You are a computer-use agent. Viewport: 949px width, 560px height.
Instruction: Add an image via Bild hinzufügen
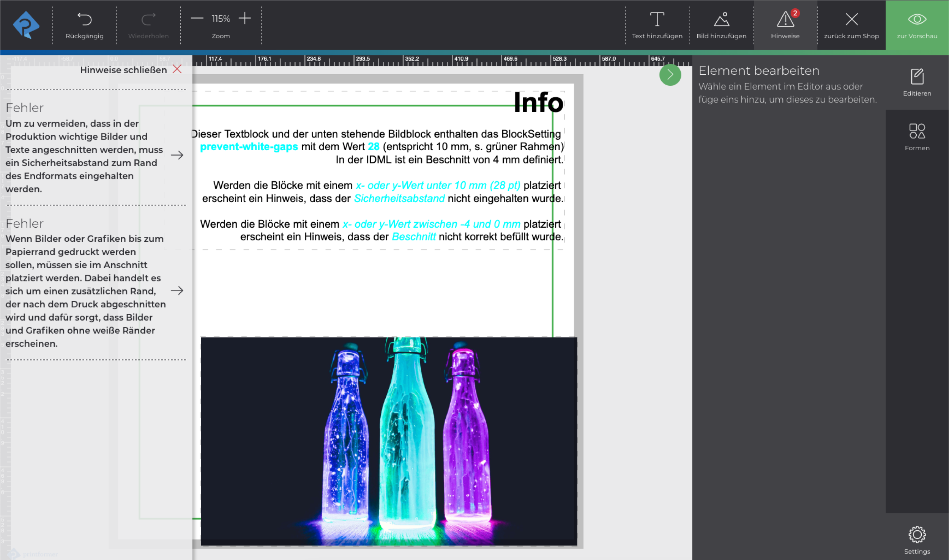point(721,25)
